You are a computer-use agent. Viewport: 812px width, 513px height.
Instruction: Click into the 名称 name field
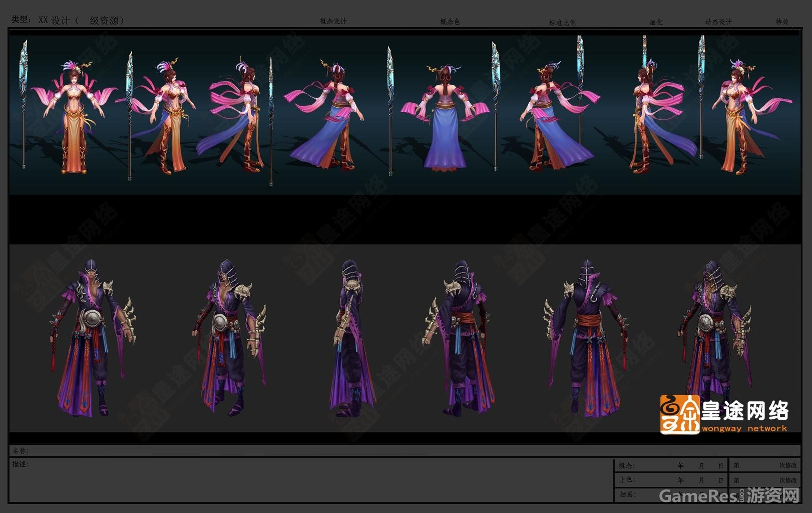coord(405,450)
